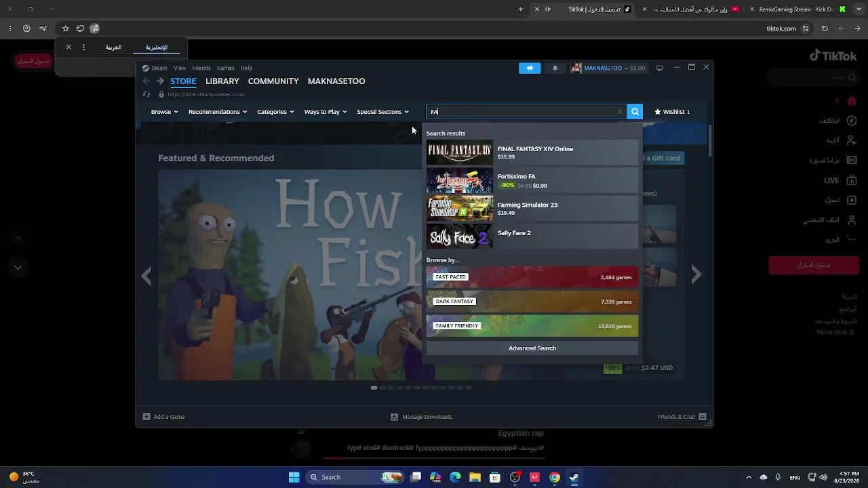The image size is (868, 488).
Task: Click the TikTok home icon
Action: coord(852,101)
